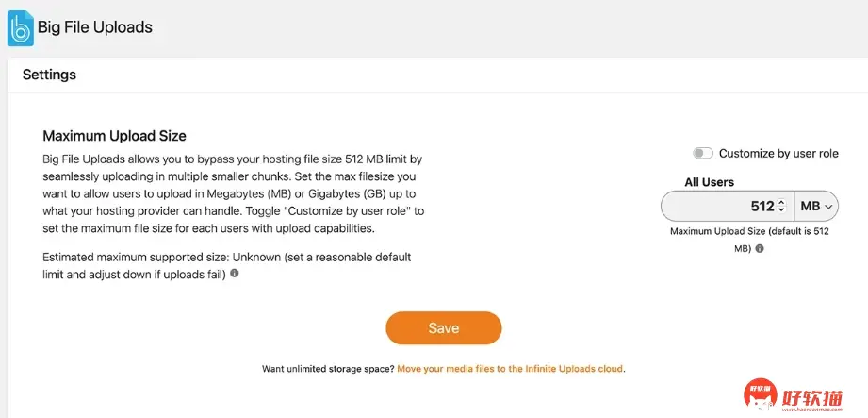Click the stepper arrows on the 512 field
Viewport: 868px width, 418px height.
pyautogui.click(x=781, y=206)
